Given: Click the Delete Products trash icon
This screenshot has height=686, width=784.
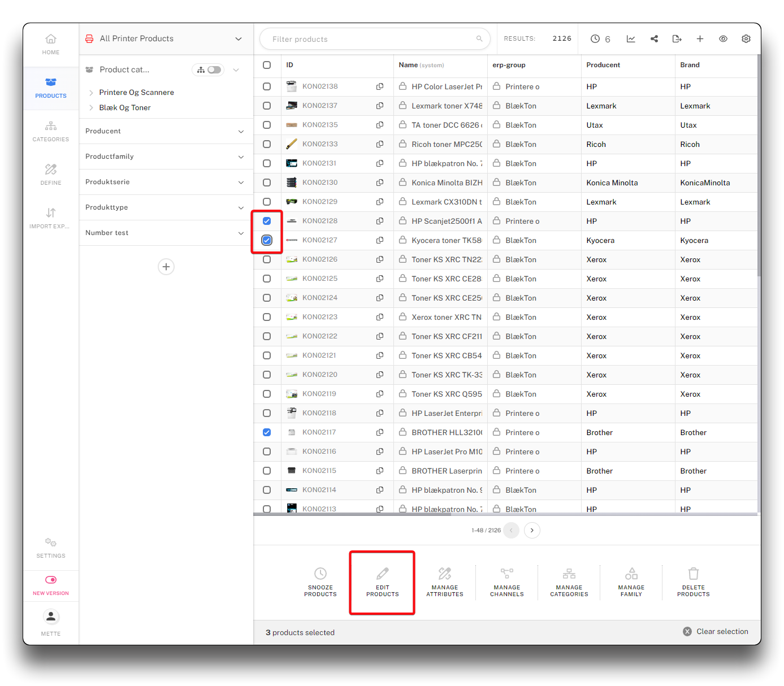Looking at the screenshot, I should point(693,574).
